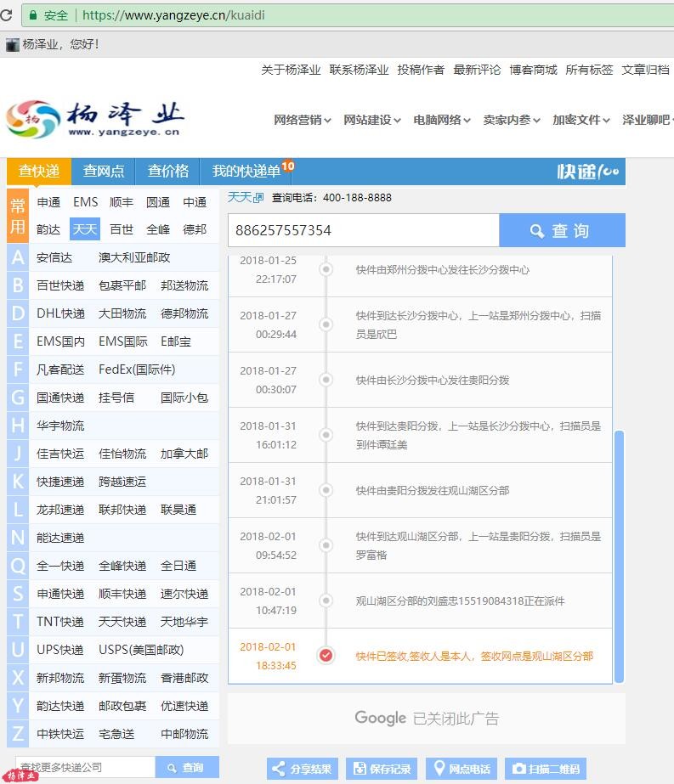674x784 pixels.
Task: Select 顺丰 in the common couriers
Action: coord(122,202)
